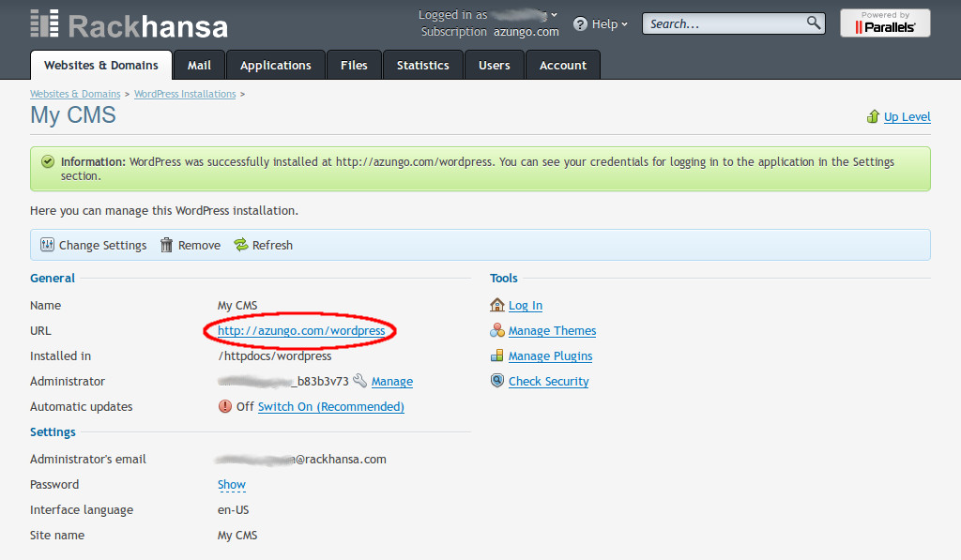Click the Settings section heading
Image resolution: width=961 pixels, height=560 pixels.
pos(53,431)
